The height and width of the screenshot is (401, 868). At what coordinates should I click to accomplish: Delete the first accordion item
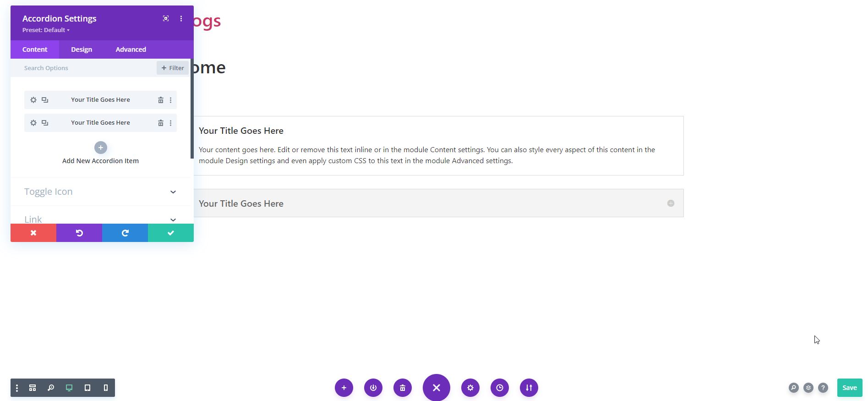161,100
